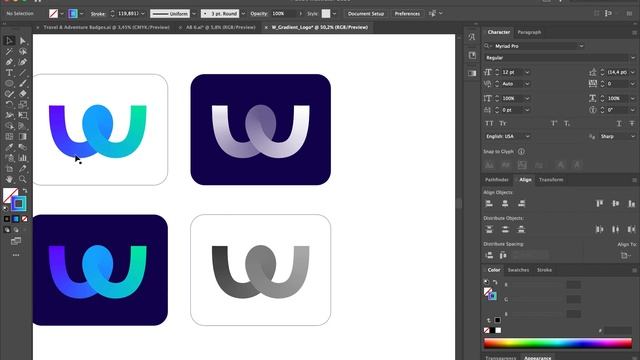Select the Shape Builder tool
Image resolution: width=640 pixels, height=360 pixels.
tap(9, 126)
